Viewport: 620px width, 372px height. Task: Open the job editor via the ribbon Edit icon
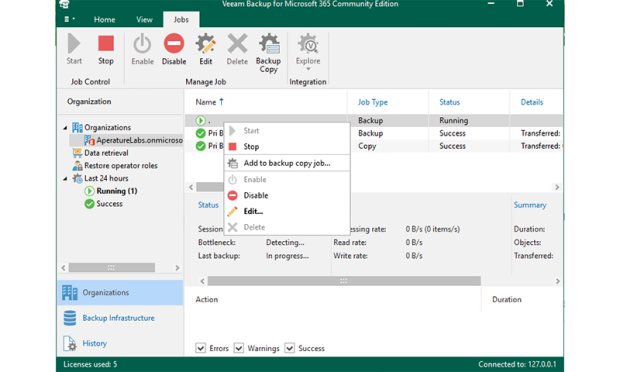206,43
